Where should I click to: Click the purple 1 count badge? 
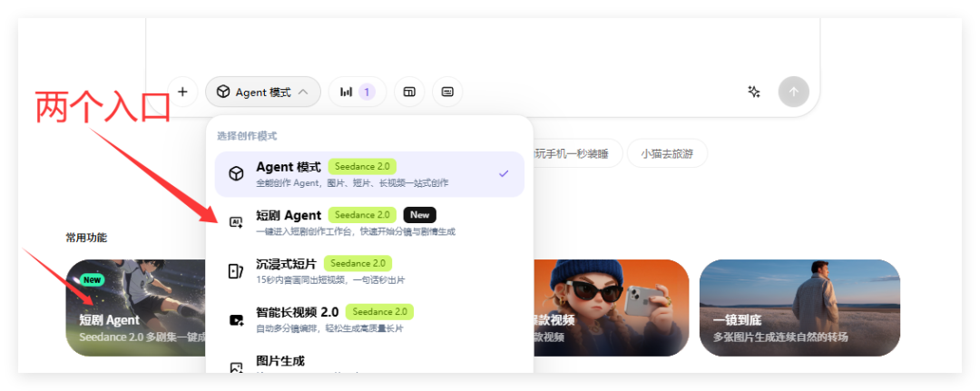[x=367, y=93]
